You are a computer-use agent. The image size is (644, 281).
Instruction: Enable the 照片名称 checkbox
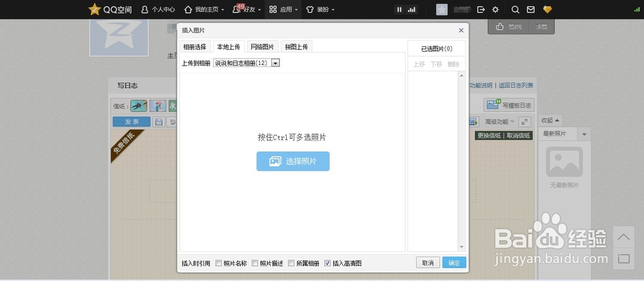[218, 264]
